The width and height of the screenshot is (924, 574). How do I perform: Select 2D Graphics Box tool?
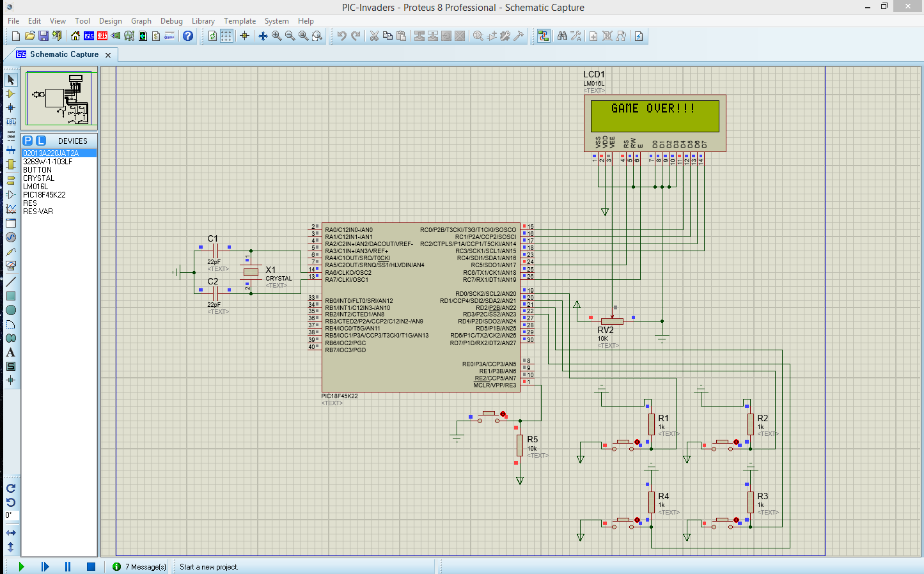(x=11, y=296)
